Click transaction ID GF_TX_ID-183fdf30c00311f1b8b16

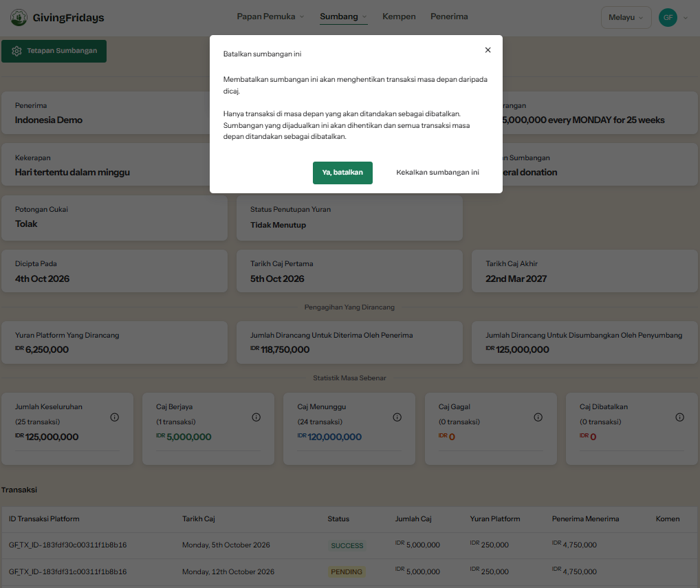point(68,545)
